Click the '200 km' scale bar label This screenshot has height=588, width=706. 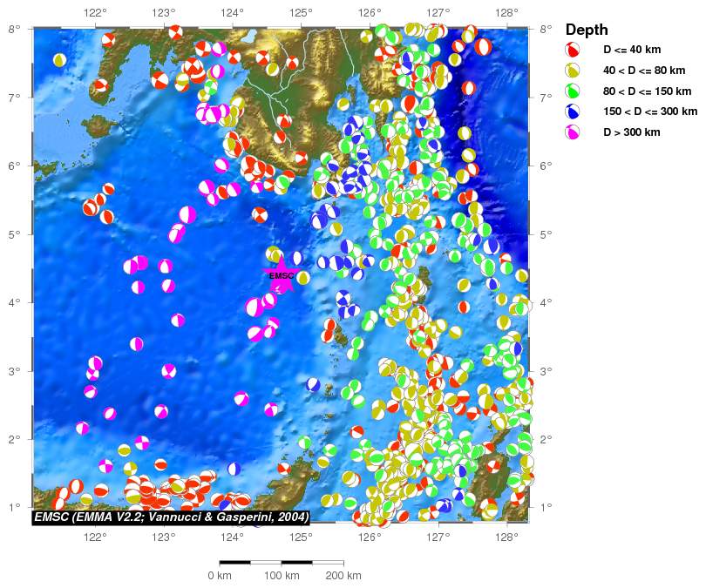click(x=343, y=576)
